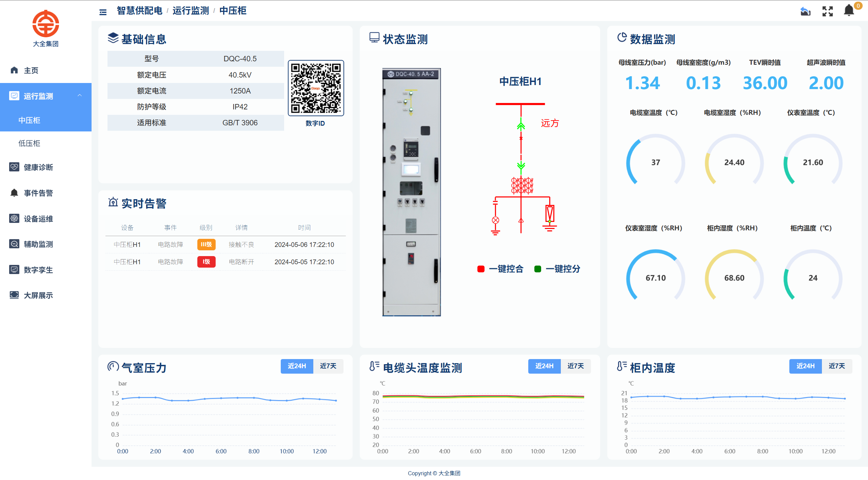Collapse the 运行监测 menu chevron
This screenshot has height=480, width=868.
pos(80,95)
